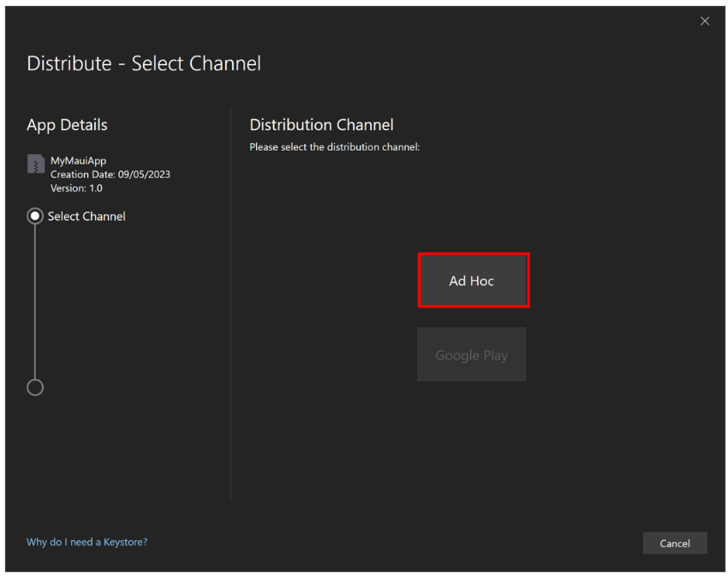Select the Google Play channel button
This screenshot has width=728, height=578.
tap(471, 355)
